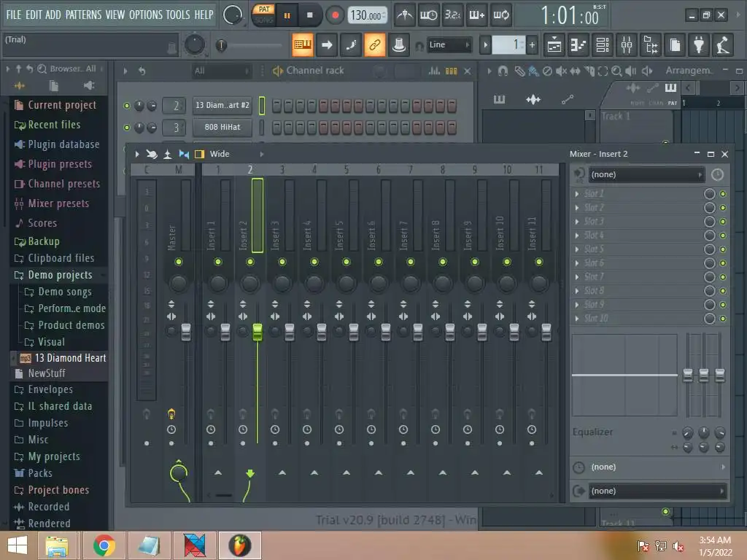Click the tempo field showing 130.000

[367, 15]
